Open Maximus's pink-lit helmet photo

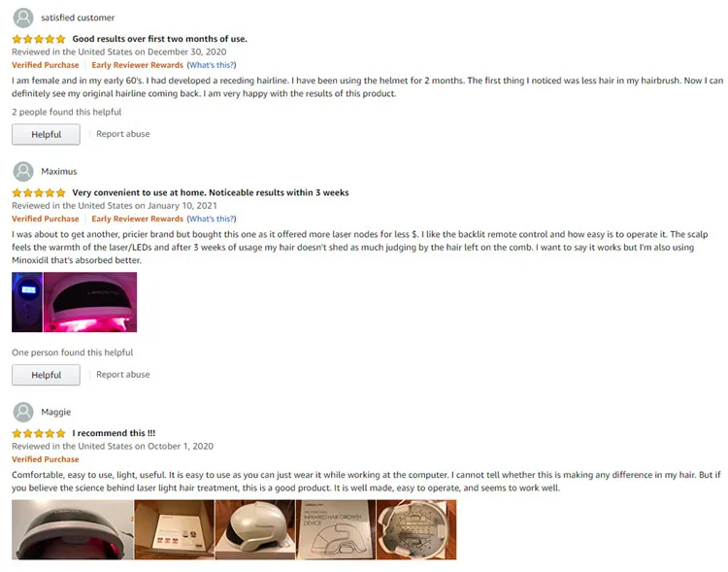[x=90, y=302]
